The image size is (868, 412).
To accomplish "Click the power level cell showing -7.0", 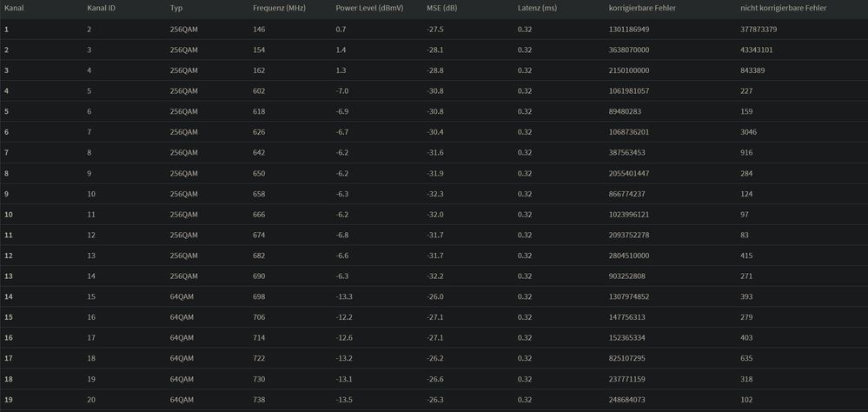I will (345, 91).
